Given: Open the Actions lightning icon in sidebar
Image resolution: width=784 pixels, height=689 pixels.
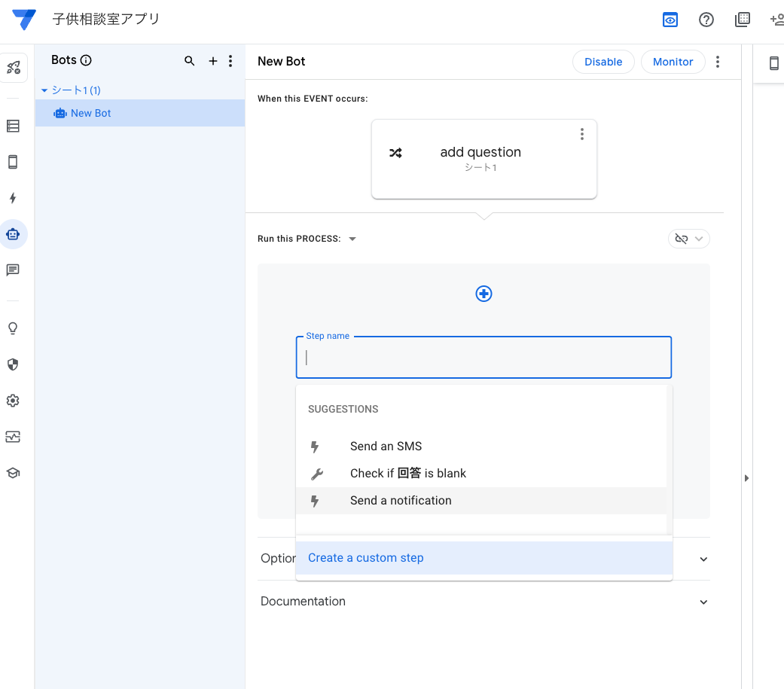Looking at the screenshot, I should point(13,198).
